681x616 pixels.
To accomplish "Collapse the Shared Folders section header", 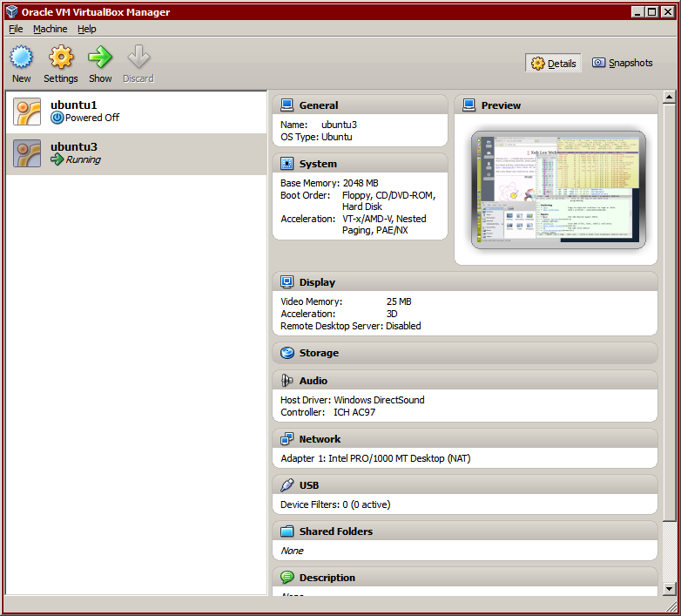I will click(x=465, y=531).
